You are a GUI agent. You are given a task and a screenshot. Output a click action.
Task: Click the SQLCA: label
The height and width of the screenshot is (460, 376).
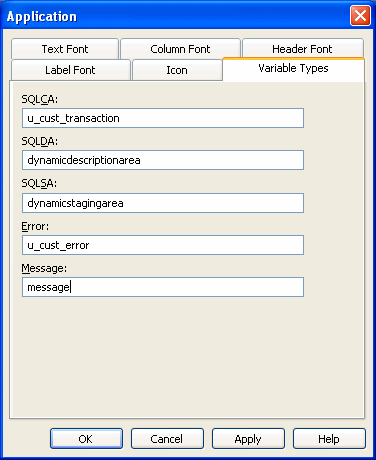[x=39, y=99]
